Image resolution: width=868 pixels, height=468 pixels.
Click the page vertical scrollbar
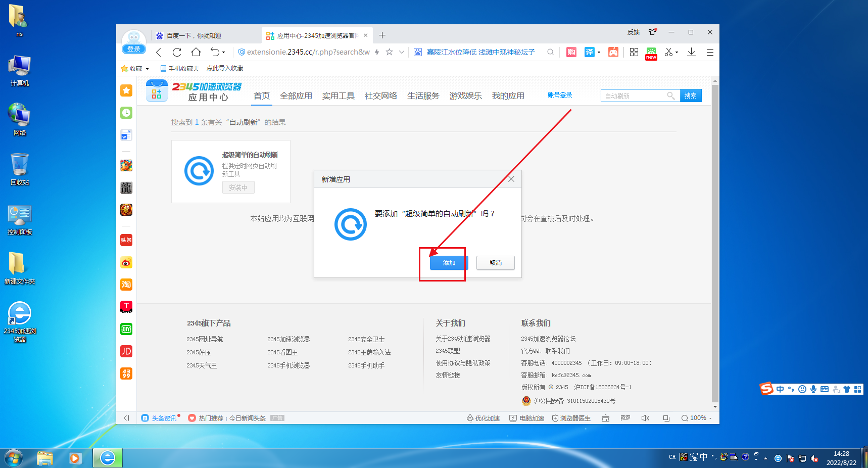[715, 243]
